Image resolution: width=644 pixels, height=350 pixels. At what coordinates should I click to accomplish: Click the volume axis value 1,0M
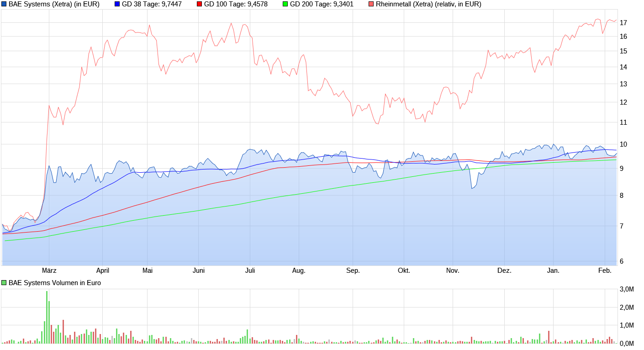point(627,325)
